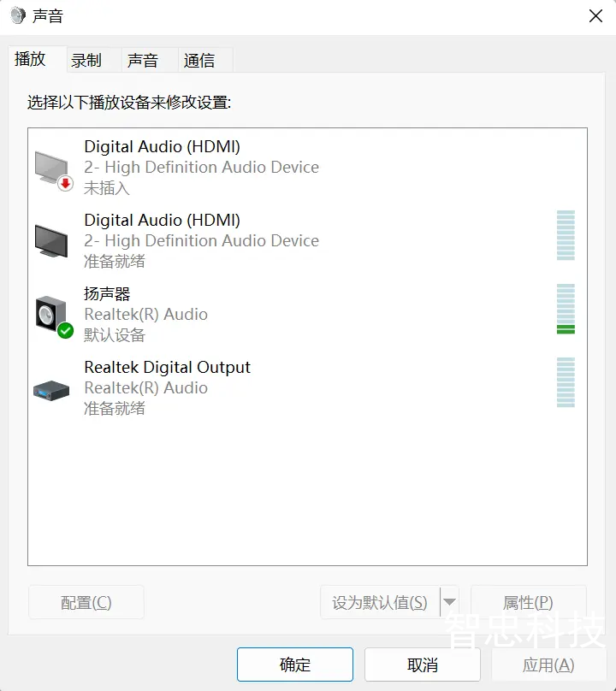Click the red unplugged arrow badge
The image size is (616, 691).
[x=65, y=183]
